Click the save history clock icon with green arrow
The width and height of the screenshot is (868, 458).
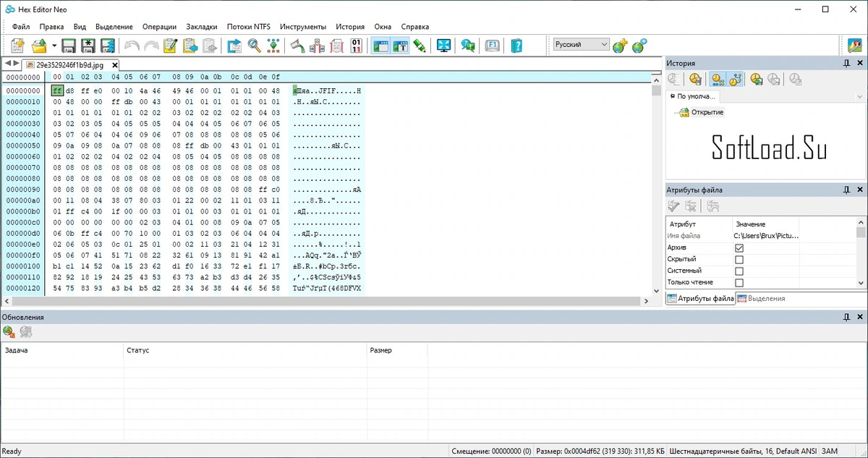(756, 80)
